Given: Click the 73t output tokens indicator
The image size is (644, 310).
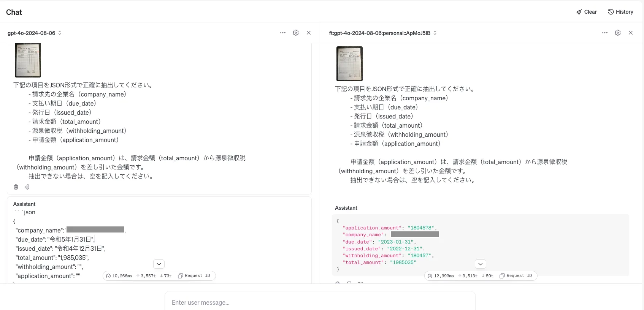Looking at the screenshot, I should (166, 276).
